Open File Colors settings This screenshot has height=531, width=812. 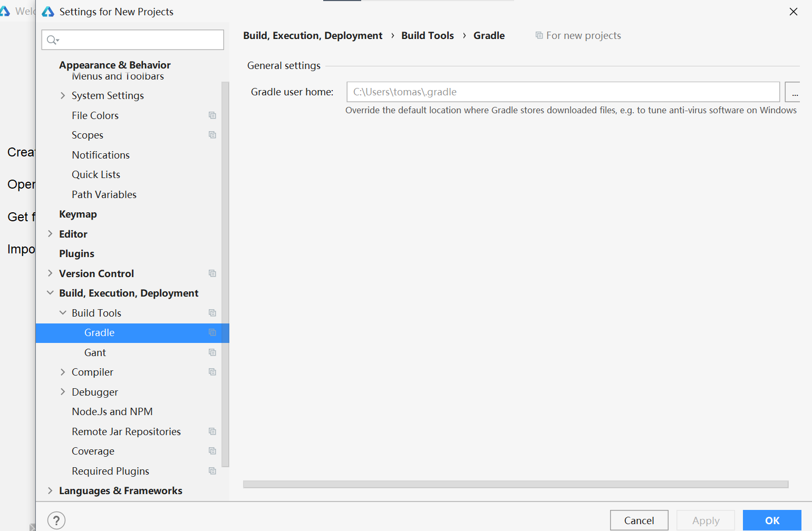95,115
